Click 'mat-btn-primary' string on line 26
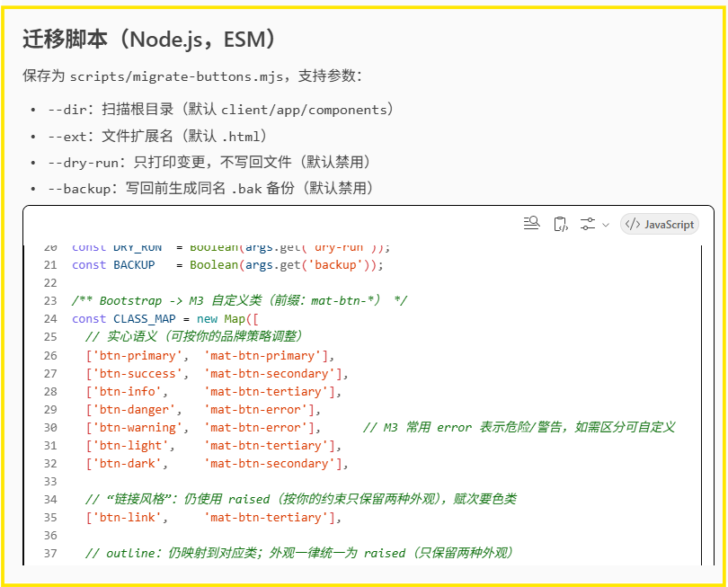The width and height of the screenshot is (728, 587). pos(265,356)
